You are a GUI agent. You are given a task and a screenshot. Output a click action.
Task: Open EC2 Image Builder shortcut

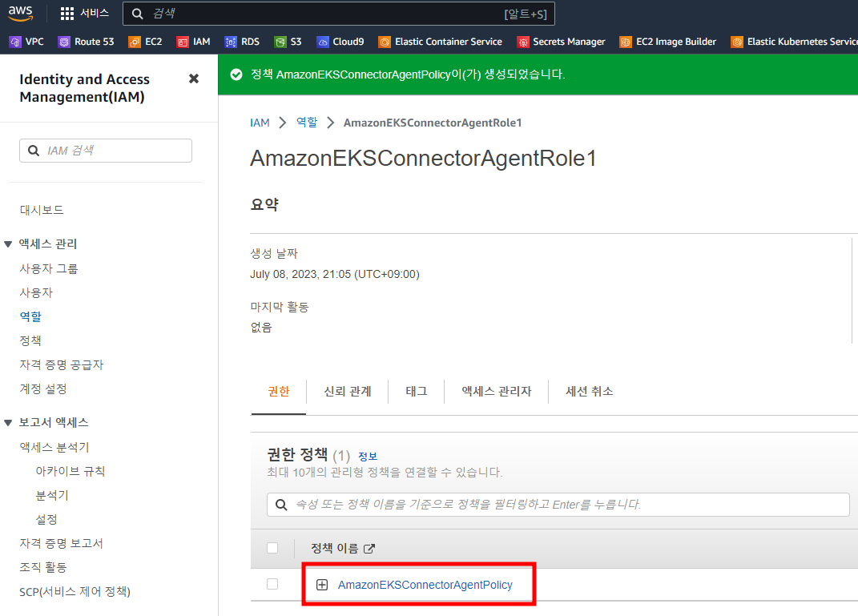pyautogui.click(x=667, y=42)
